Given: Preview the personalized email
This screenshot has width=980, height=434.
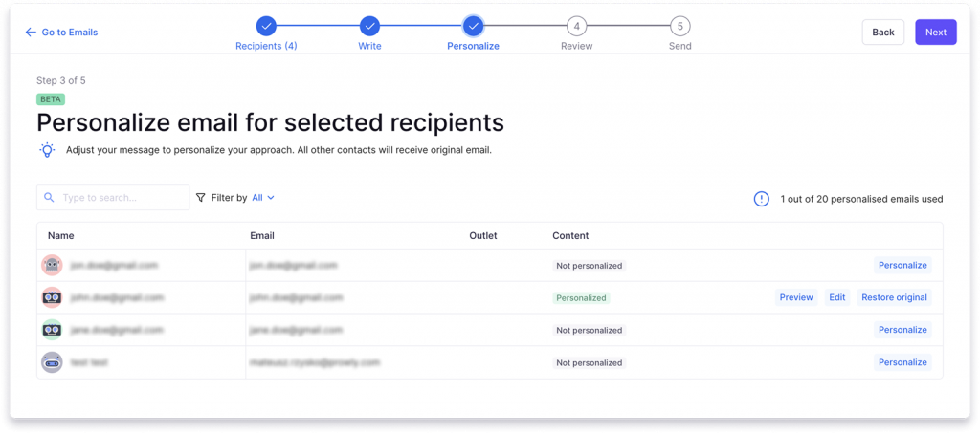Looking at the screenshot, I should point(795,297).
